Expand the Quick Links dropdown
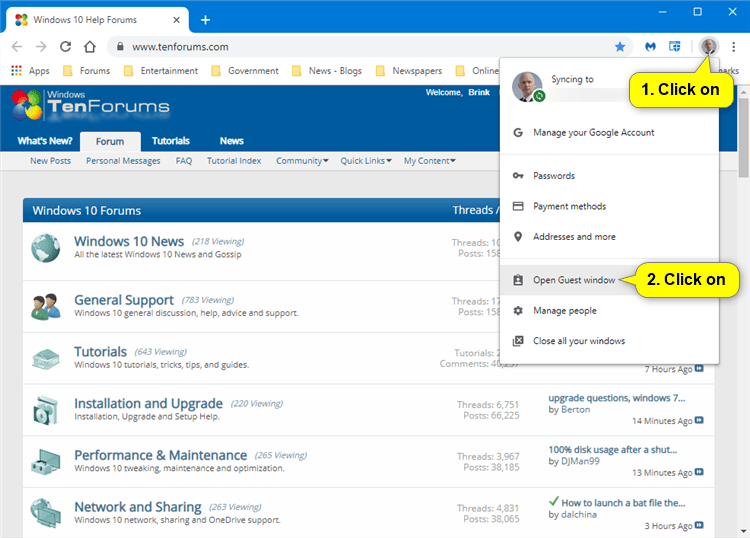 coord(366,161)
